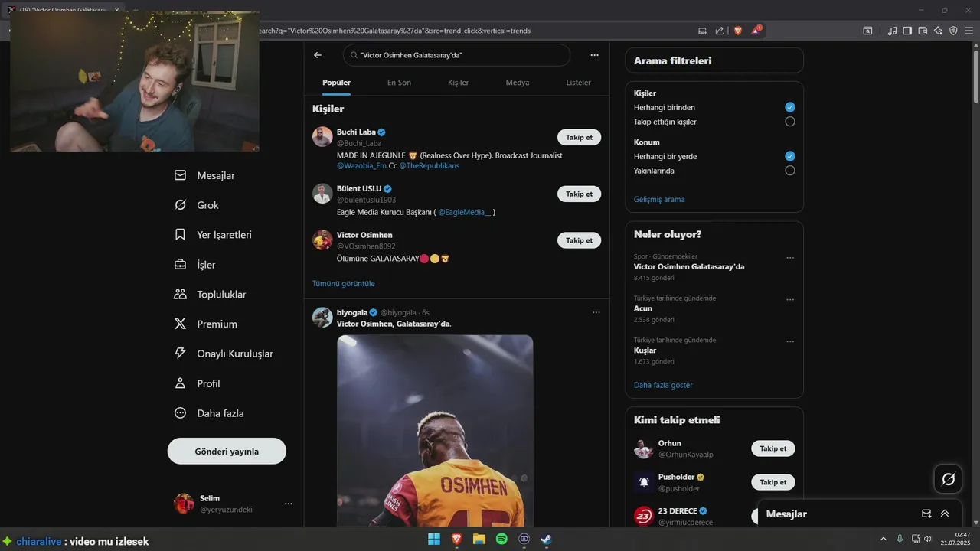Image resolution: width=980 pixels, height=551 pixels.
Task: Open Spotify from the taskbar
Action: point(501,539)
